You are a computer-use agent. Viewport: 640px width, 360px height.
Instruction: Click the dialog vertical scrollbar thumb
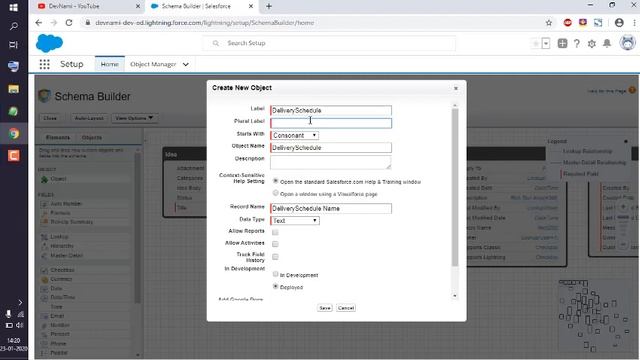(455, 187)
